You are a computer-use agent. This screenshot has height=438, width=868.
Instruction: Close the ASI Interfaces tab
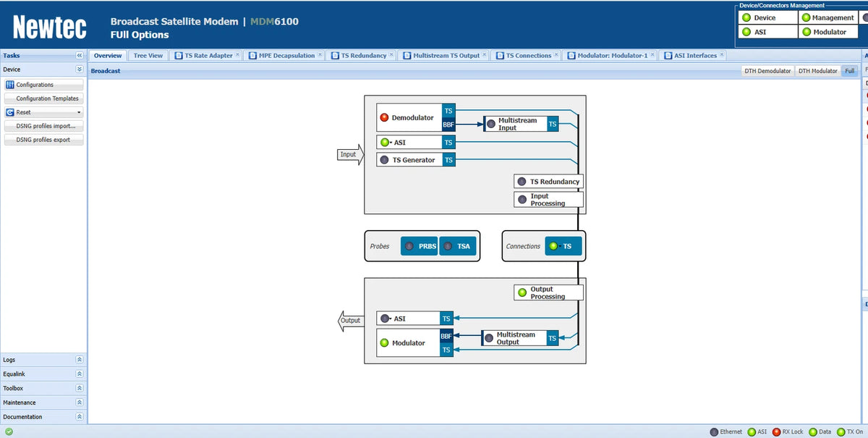(x=722, y=55)
